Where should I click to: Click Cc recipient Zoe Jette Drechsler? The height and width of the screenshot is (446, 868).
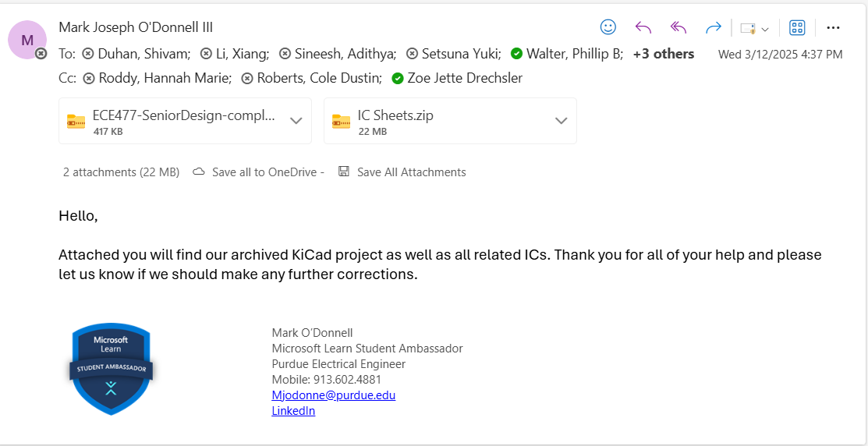tap(465, 78)
